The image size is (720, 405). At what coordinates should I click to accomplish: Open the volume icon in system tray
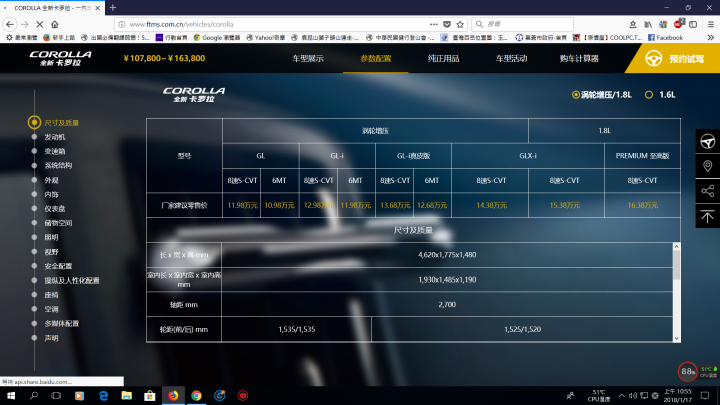click(x=633, y=395)
